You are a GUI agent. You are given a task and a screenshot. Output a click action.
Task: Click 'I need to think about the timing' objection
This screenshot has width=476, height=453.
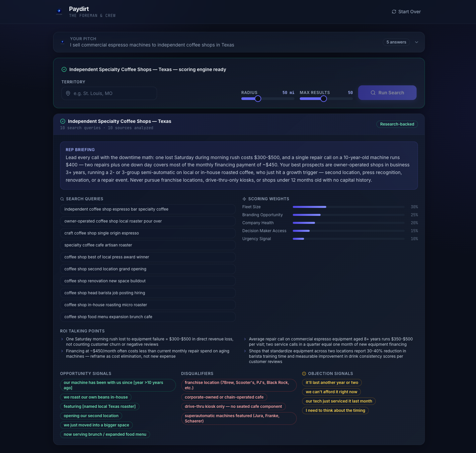pyautogui.click(x=335, y=410)
